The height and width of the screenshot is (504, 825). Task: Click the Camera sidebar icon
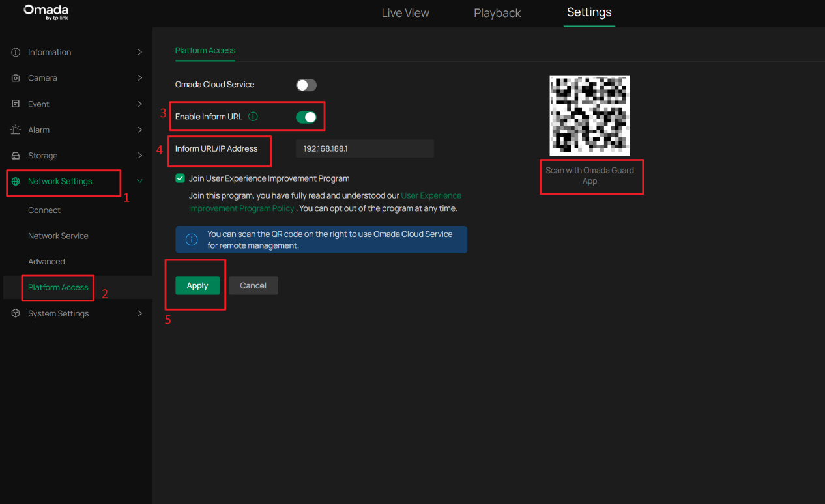[16, 78]
